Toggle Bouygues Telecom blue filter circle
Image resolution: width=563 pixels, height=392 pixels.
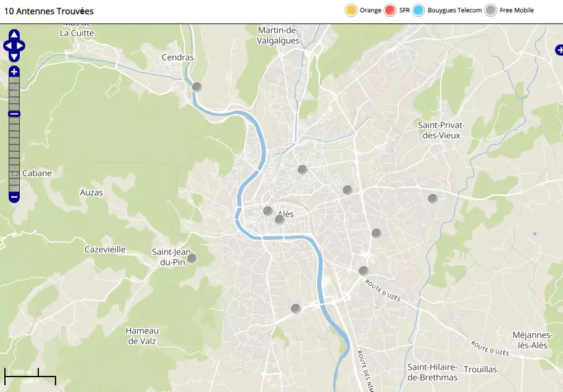[x=419, y=10]
